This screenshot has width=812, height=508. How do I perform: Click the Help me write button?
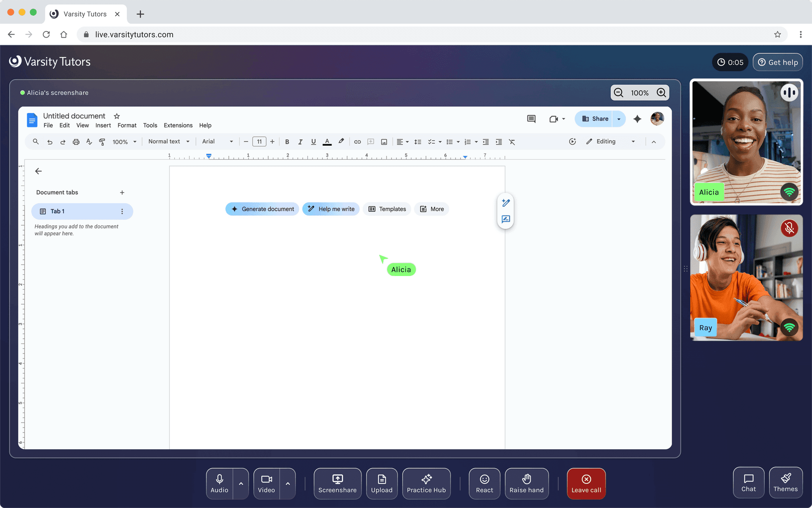(x=331, y=209)
